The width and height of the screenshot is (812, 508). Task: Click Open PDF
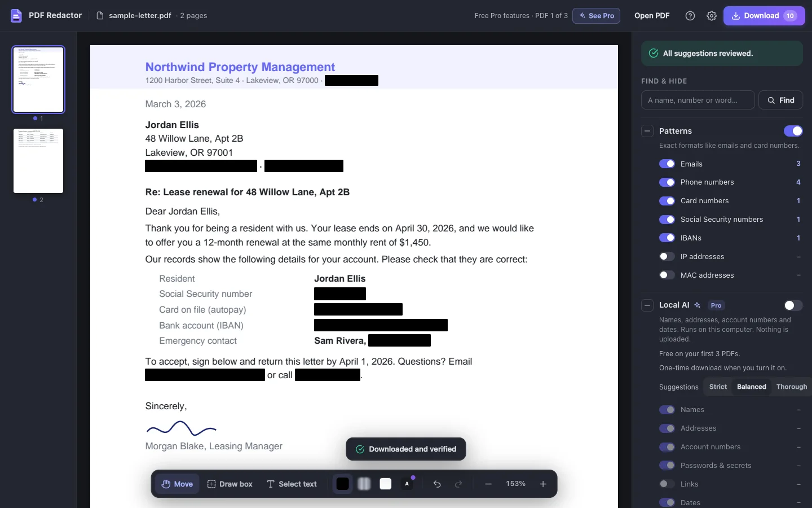pos(652,16)
